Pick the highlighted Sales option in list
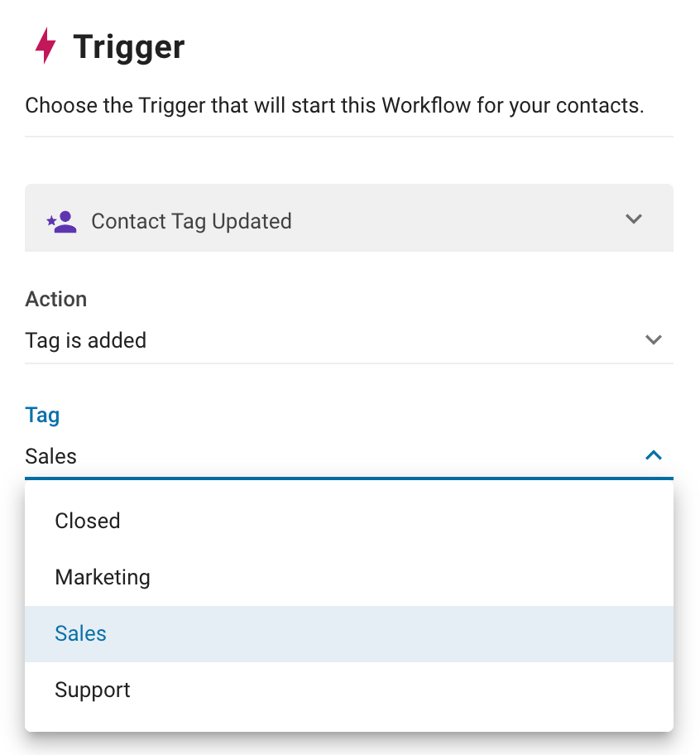Screen dimensions: 700x755 tap(81, 633)
